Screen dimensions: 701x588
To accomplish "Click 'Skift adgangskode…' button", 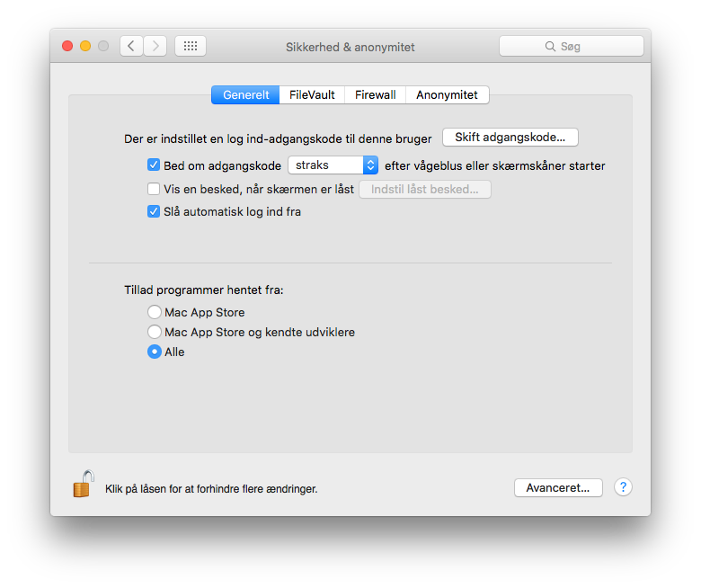I will (510, 138).
